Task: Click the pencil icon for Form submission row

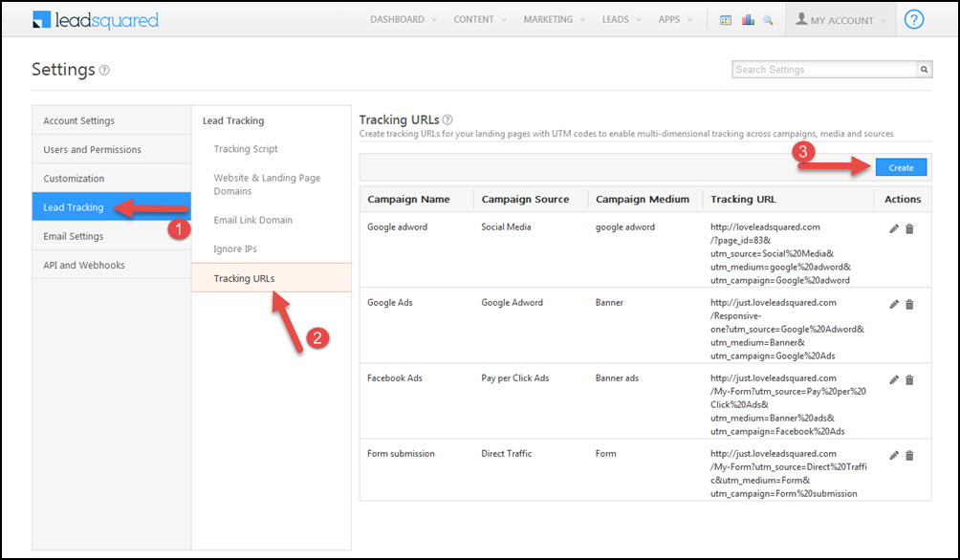Action: [x=894, y=456]
